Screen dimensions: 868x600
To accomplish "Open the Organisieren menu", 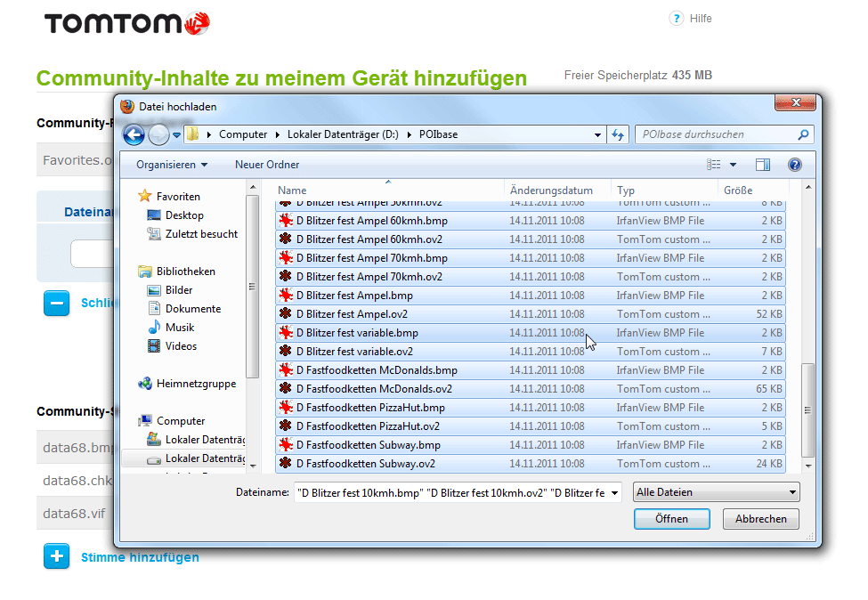I will (x=172, y=165).
